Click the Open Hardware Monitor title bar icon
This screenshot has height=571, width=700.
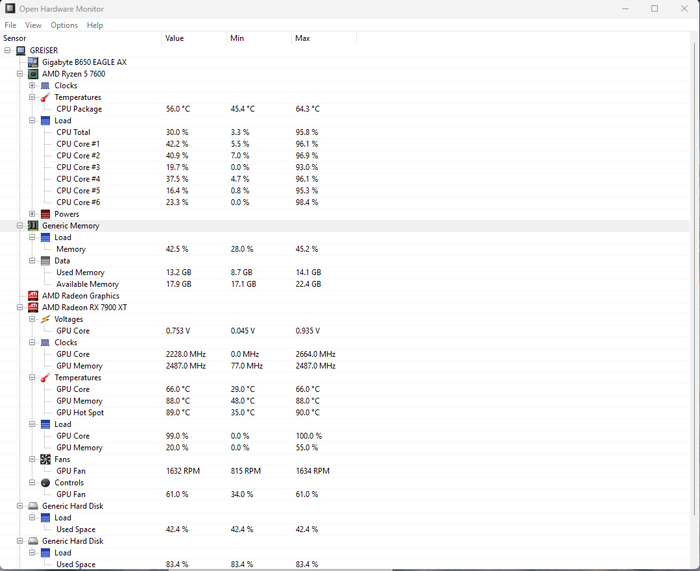10,8
